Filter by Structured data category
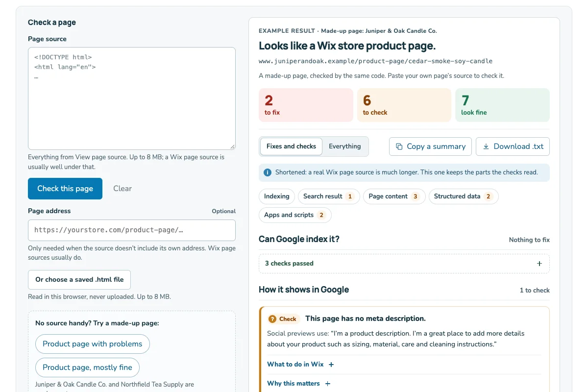Viewport: 588px width, 392px height. click(x=464, y=196)
